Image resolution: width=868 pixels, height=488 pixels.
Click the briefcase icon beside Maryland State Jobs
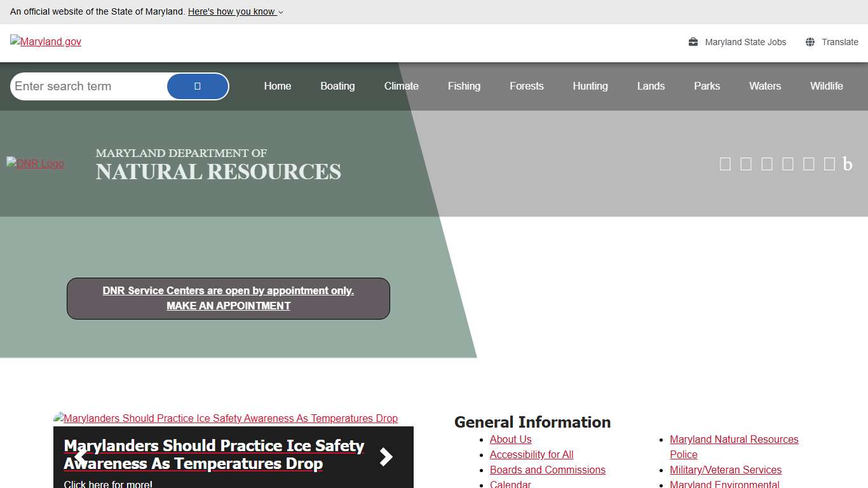coord(693,42)
